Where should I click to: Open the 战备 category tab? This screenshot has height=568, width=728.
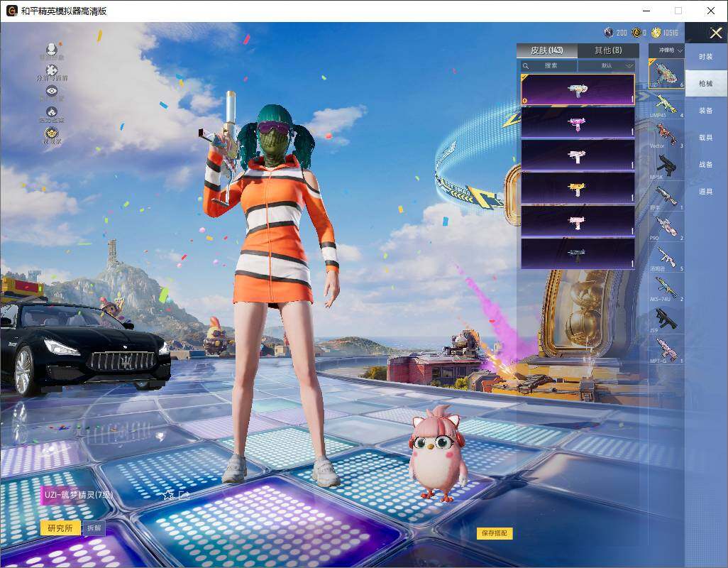tap(706, 165)
